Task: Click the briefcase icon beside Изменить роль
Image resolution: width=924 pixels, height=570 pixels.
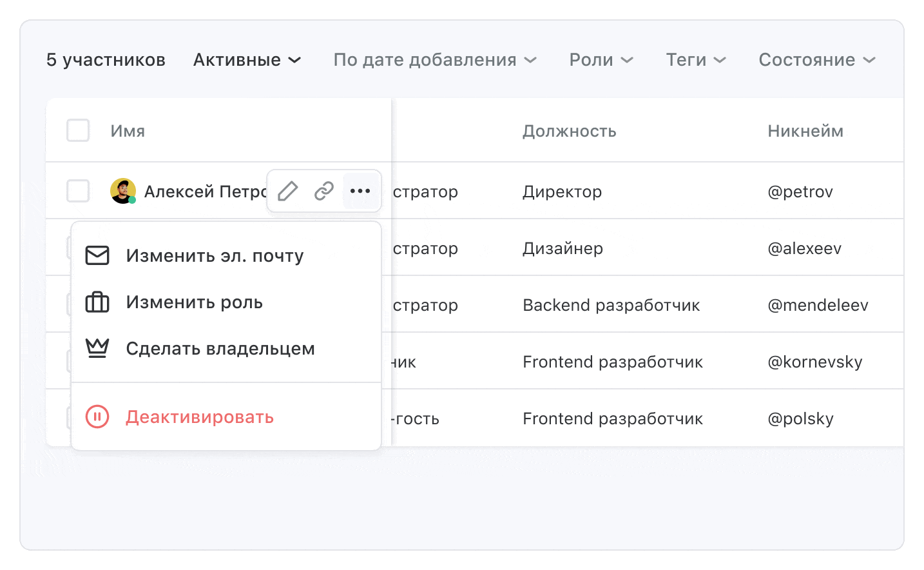Action: click(97, 302)
